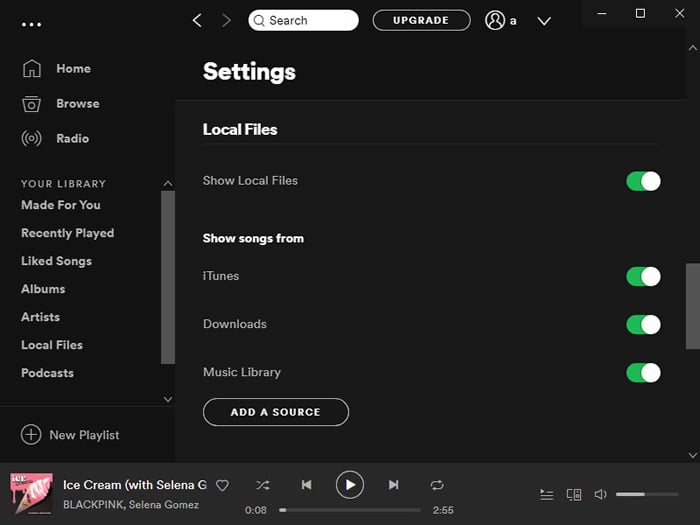Open Artists in library
Image resolution: width=700 pixels, height=525 pixels.
pyautogui.click(x=40, y=317)
